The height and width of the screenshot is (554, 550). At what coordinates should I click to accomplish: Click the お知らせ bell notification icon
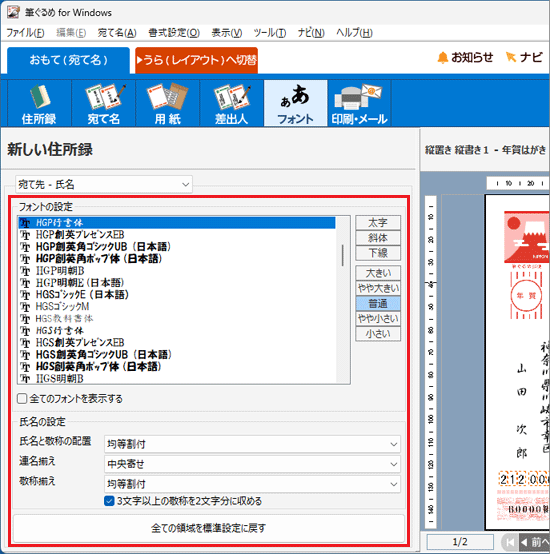pyautogui.click(x=442, y=57)
